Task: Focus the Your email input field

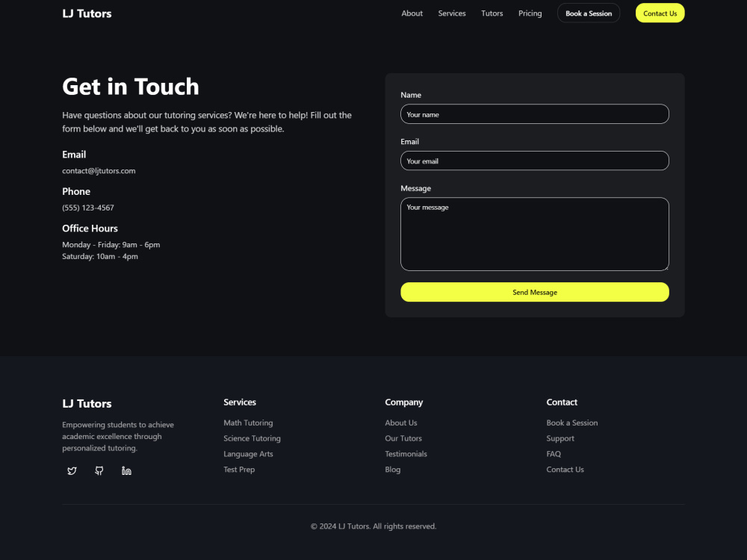Action: click(x=535, y=161)
